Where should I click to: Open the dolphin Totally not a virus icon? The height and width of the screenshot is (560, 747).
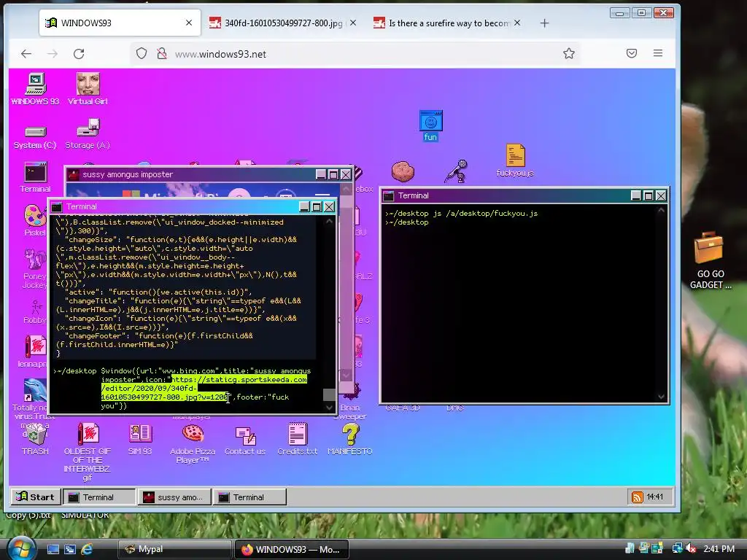(34, 391)
